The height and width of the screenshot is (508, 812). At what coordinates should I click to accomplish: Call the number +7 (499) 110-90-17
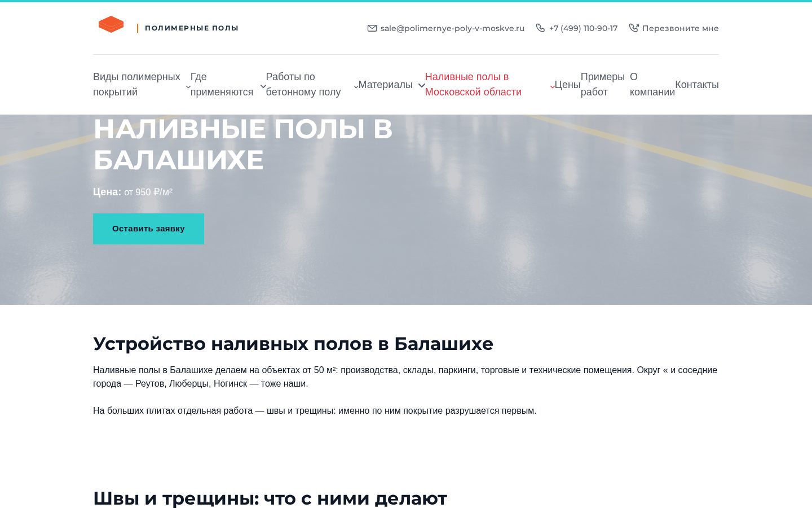583,28
